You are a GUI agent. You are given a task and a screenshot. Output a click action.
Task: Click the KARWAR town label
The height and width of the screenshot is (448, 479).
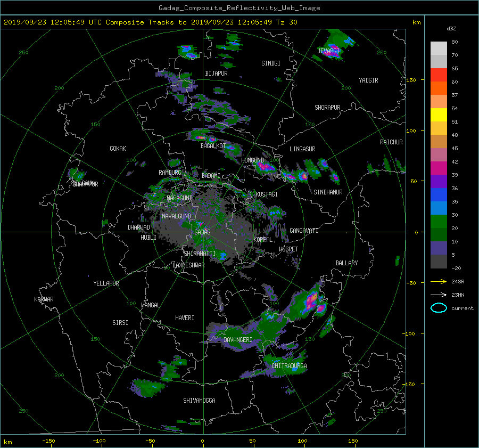click(44, 299)
